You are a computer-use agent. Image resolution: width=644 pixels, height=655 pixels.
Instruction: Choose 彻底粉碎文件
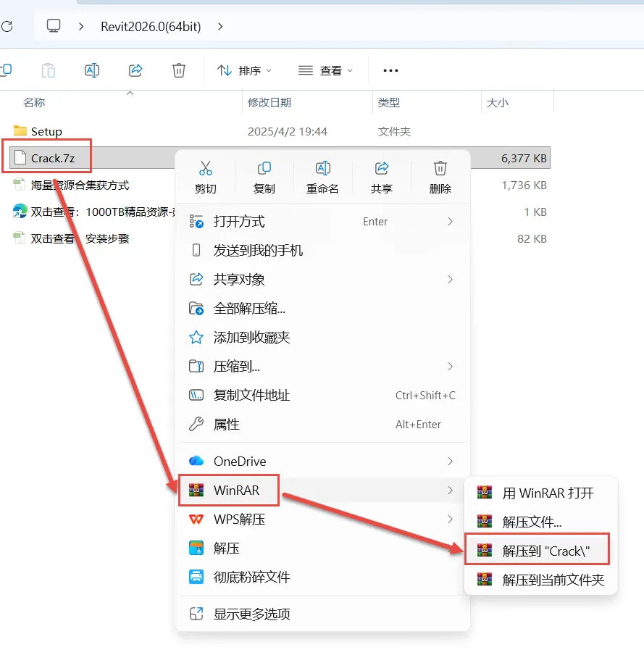click(322, 577)
